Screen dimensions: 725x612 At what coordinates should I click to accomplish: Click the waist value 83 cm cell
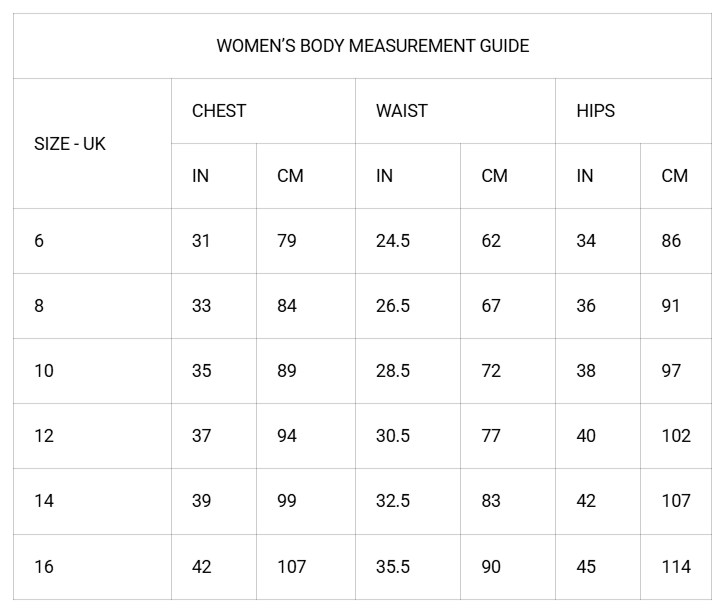(491, 501)
